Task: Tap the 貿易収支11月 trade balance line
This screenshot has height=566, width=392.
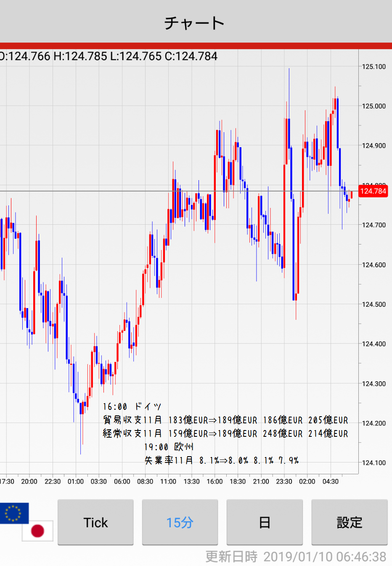Action: click(x=225, y=420)
